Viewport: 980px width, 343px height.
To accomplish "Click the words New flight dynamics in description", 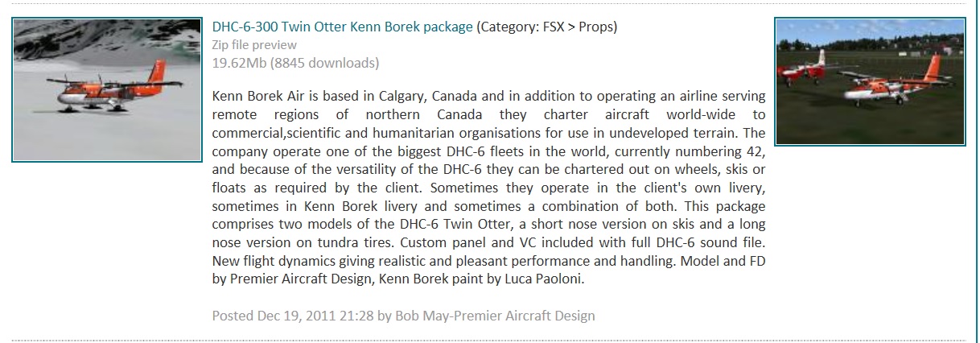I will [x=266, y=262].
